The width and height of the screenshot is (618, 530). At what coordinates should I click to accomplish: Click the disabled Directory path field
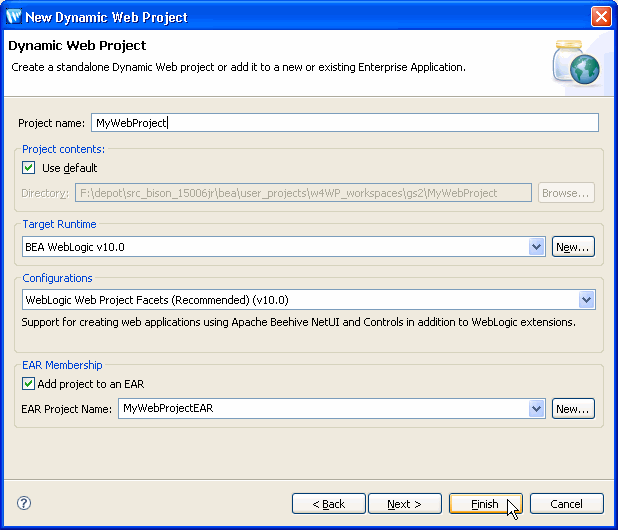click(x=303, y=193)
